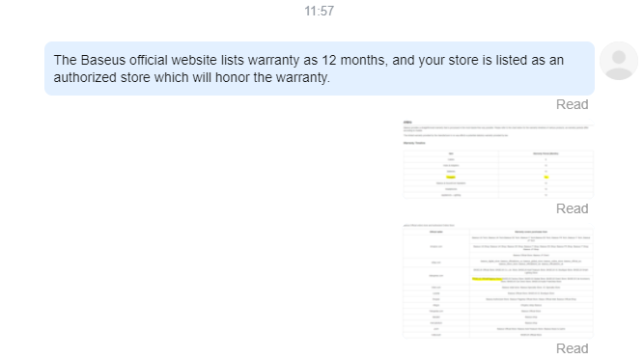Screen dimensions: 644x359
Task: Click the amazon.com row in stores image
Action: (x=498, y=247)
